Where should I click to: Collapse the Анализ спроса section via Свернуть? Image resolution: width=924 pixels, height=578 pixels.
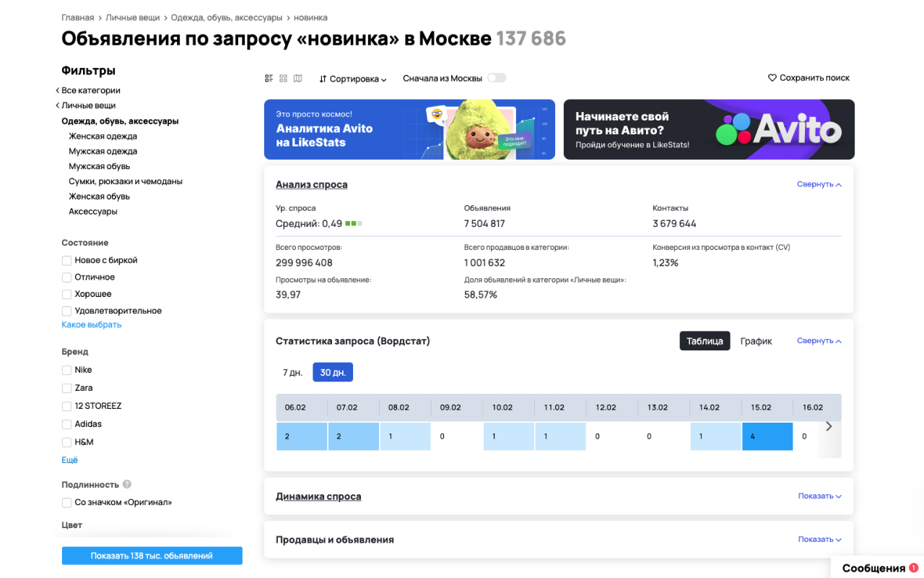(x=819, y=184)
